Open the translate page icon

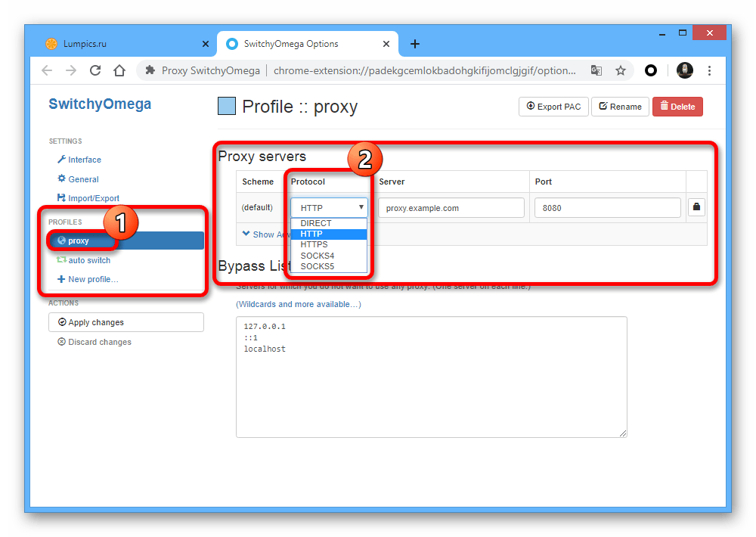click(x=596, y=70)
